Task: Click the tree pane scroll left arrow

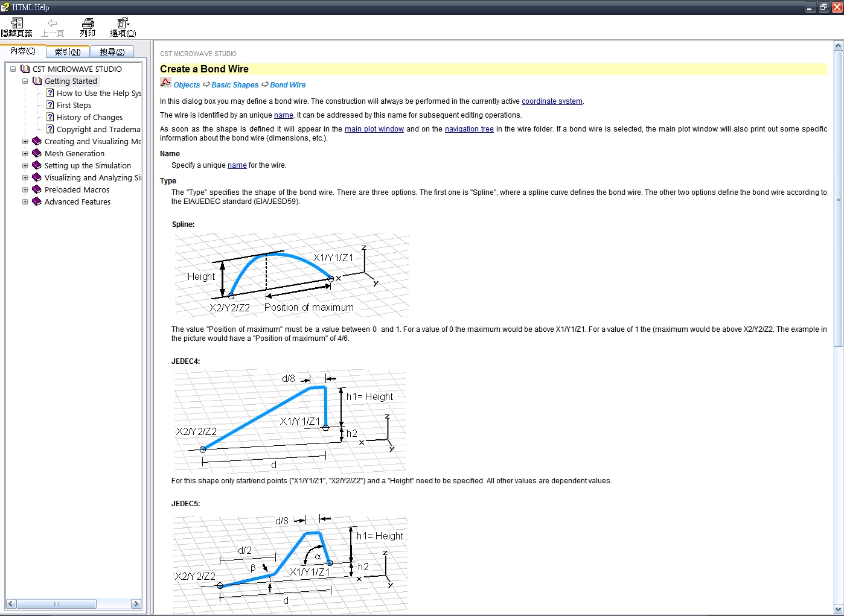Action: (11, 604)
